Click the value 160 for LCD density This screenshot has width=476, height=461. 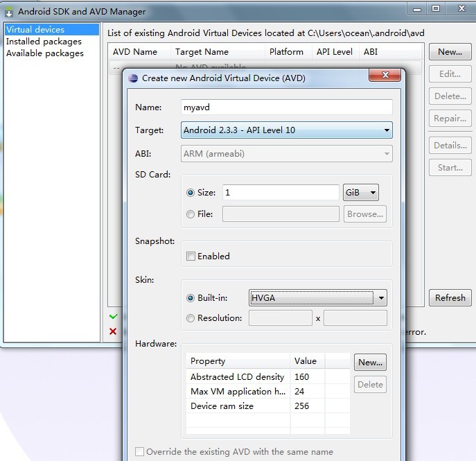pyautogui.click(x=301, y=377)
